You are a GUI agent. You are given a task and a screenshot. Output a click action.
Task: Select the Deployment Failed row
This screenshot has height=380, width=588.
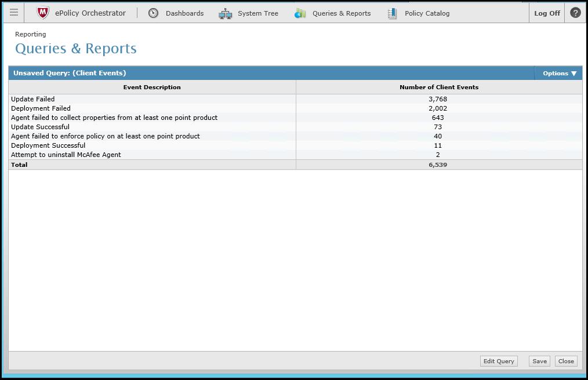(x=296, y=108)
